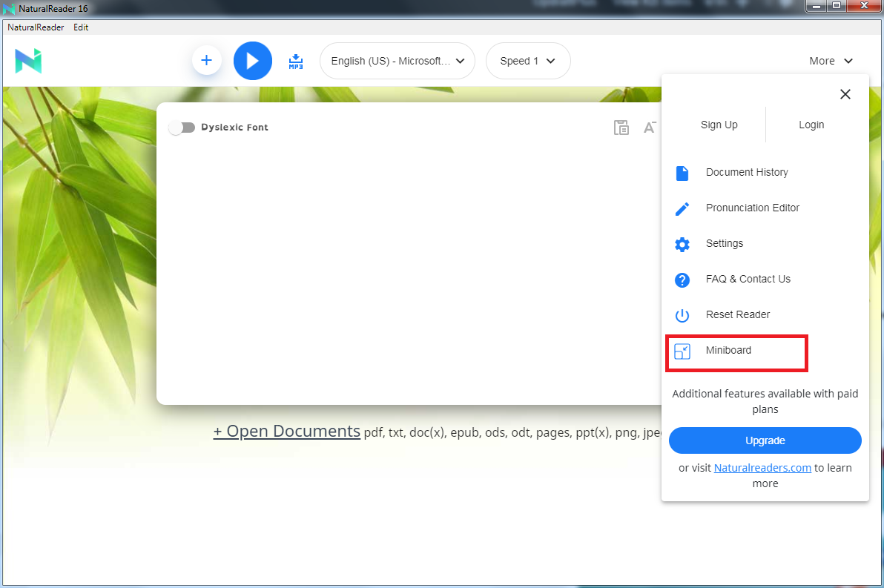Convert text to MP3 icon
This screenshot has height=588, width=884.
tap(295, 62)
